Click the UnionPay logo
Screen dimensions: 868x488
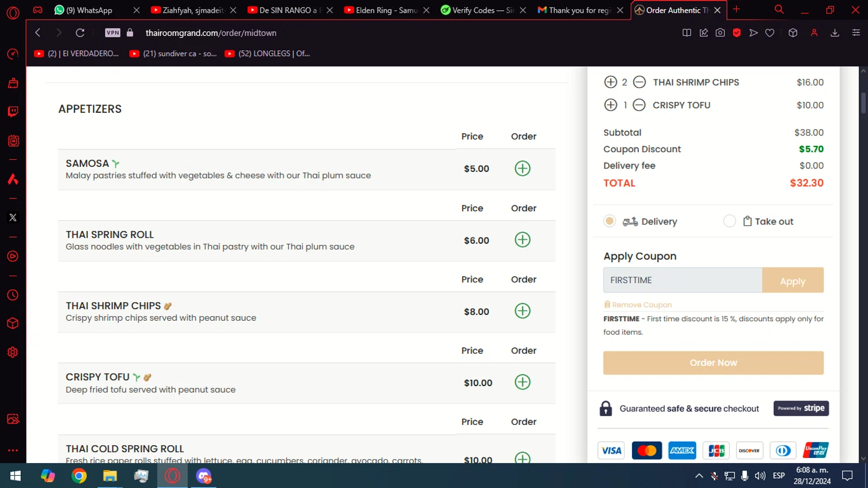tap(815, 450)
